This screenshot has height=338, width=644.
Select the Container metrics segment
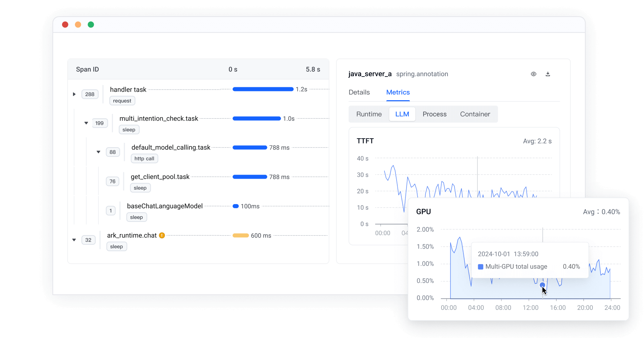475,114
